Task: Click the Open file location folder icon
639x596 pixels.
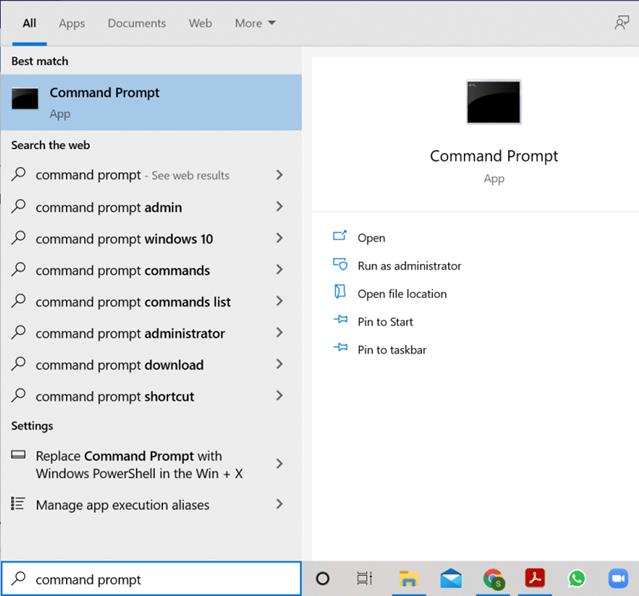Action: pyautogui.click(x=340, y=292)
